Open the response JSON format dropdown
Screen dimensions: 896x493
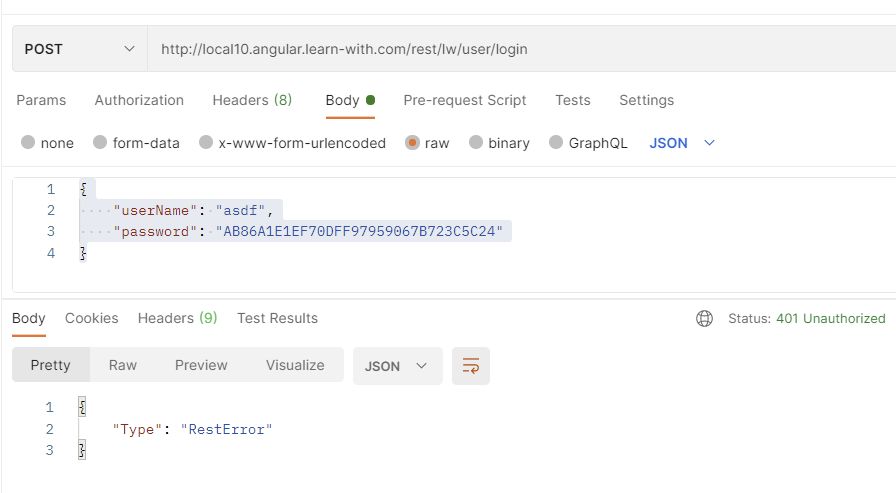(x=397, y=366)
